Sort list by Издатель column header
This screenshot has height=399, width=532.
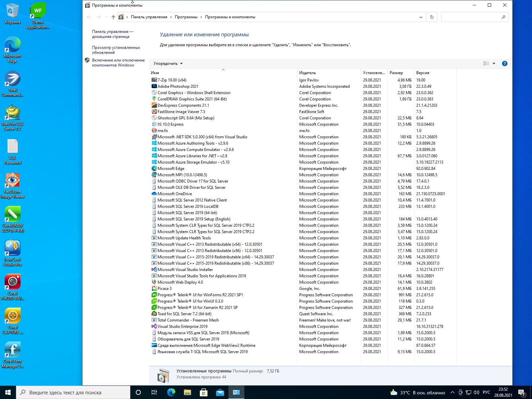[x=308, y=73]
